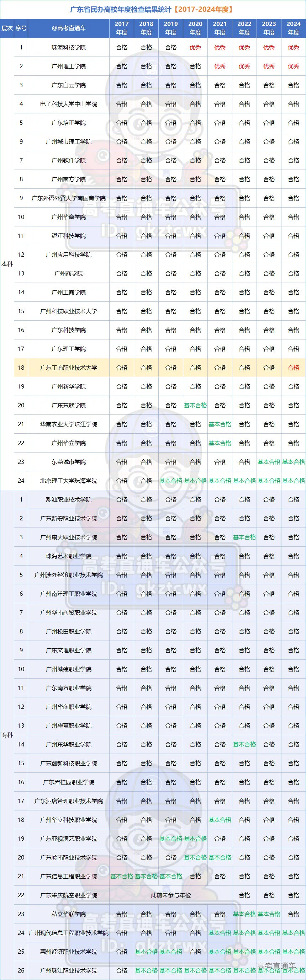Select the 2019年度 column header
The image size is (306, 980).
click(171, 28)
